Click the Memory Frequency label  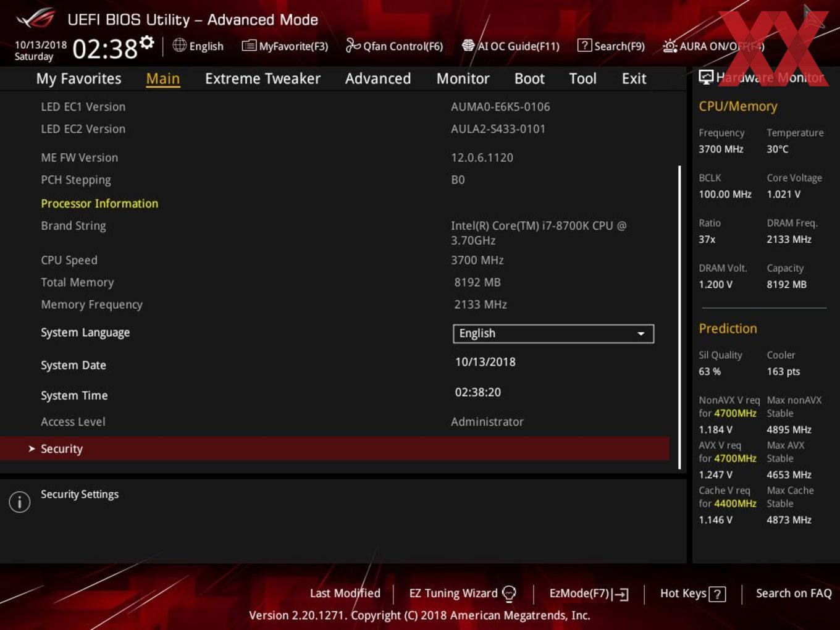pos(91,305)
